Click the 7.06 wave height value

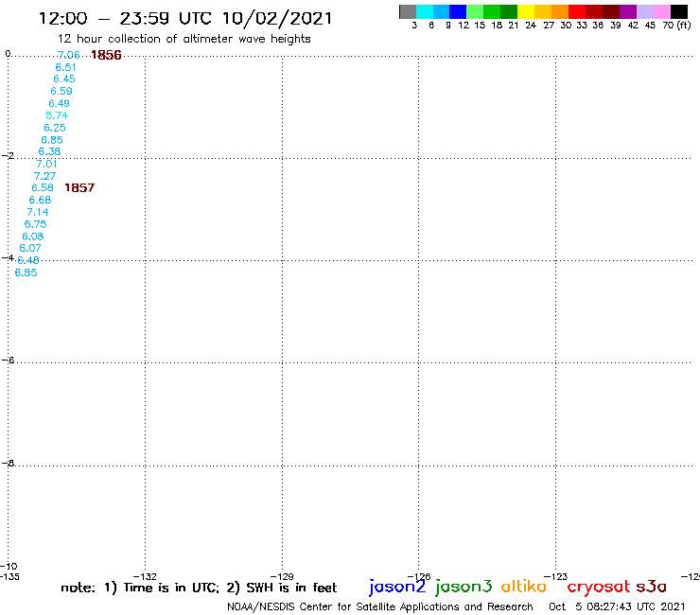[x=69, y=55]
